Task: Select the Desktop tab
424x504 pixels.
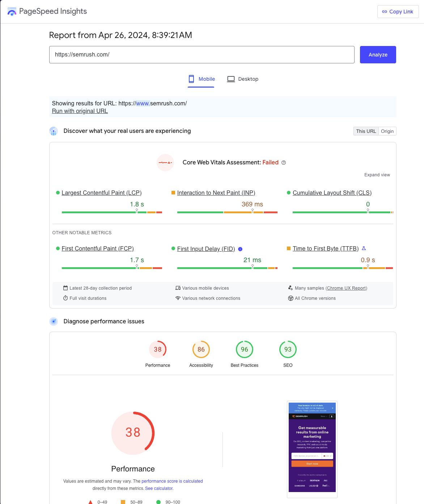Action: pos(243,79)
